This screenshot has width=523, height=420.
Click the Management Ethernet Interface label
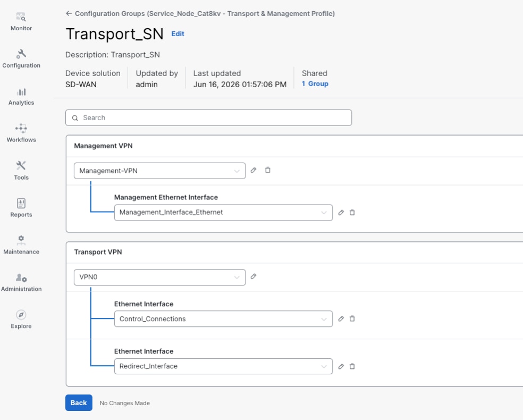pyautogui.click(x=166, y=197)
